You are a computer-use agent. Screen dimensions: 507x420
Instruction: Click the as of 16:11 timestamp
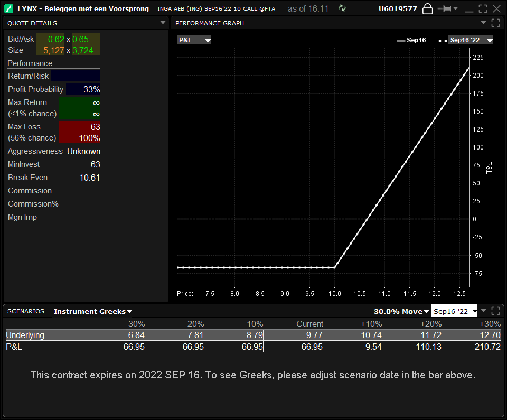(x=308, y=9)
